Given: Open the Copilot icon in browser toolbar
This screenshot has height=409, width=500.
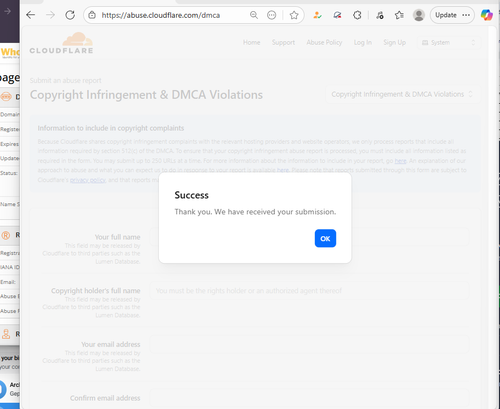Looking at the screenshot, I should (x=487, y=15).
